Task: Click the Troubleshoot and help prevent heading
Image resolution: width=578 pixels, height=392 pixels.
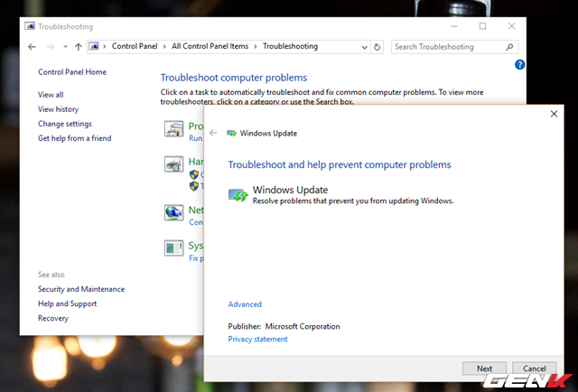Action: 340,164
